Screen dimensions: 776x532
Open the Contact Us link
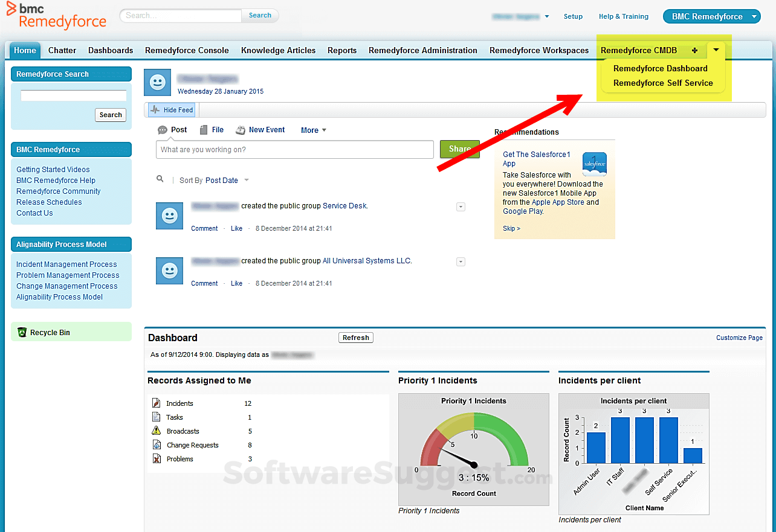click(34, 213)
